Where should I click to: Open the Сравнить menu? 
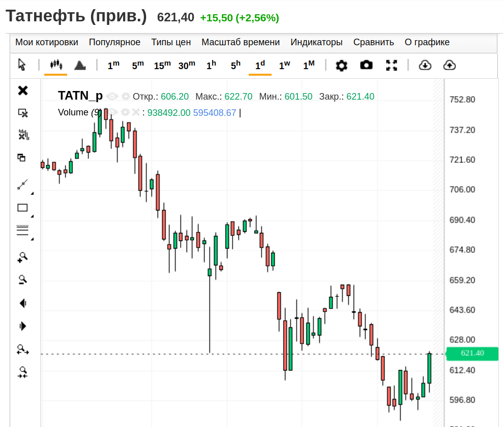tap(373, 42)
